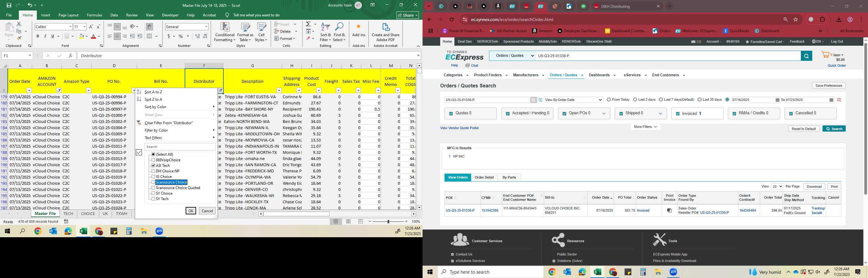Open print invoice icon for US-Q3-25-01338-P
The height and width of the screenshot is (278, 868).
point(669,210)
